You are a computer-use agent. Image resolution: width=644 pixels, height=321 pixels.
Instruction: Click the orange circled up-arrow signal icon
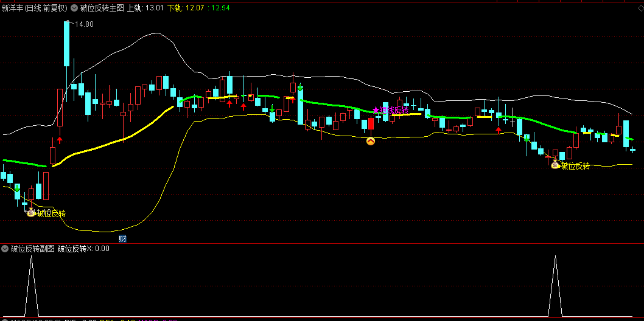(371, 142)
